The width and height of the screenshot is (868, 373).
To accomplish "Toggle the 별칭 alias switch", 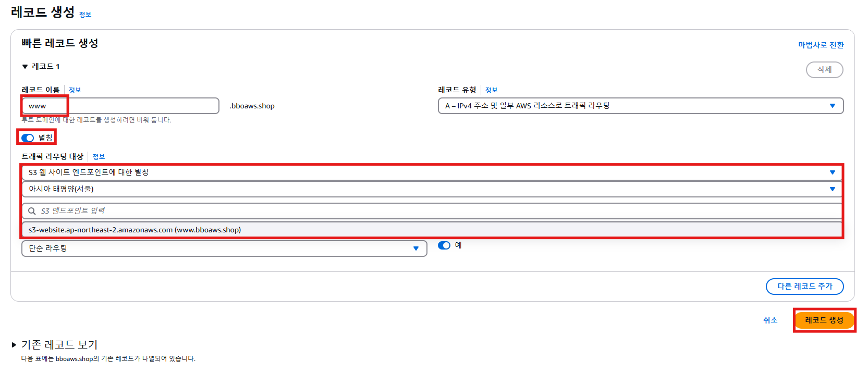I will tap(28, 138).
